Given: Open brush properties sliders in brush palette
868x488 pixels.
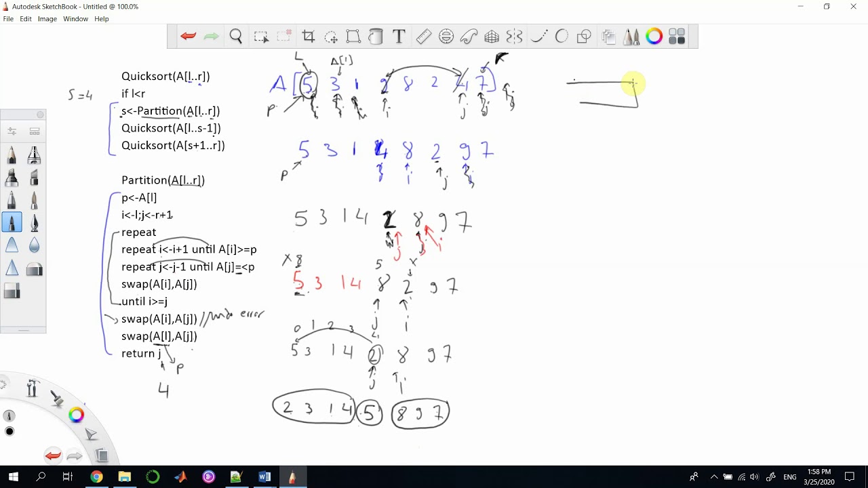Looking at the screenshot, I should click(x=12, y=131).
